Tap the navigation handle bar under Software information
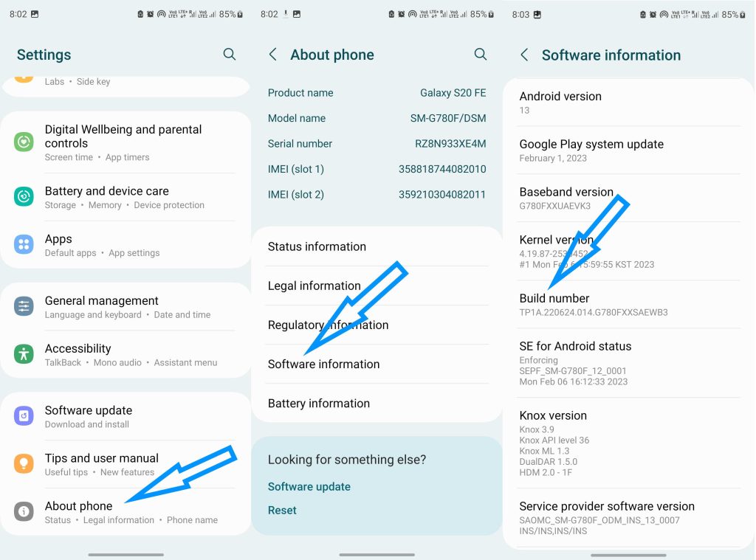This screenshot has height=560, width=756. coord(629,555)
